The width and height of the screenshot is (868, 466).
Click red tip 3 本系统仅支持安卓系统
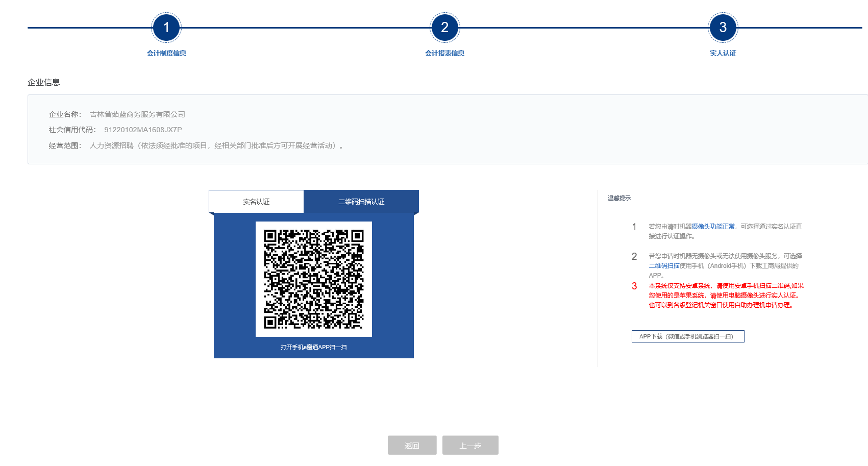pos(726,295)
